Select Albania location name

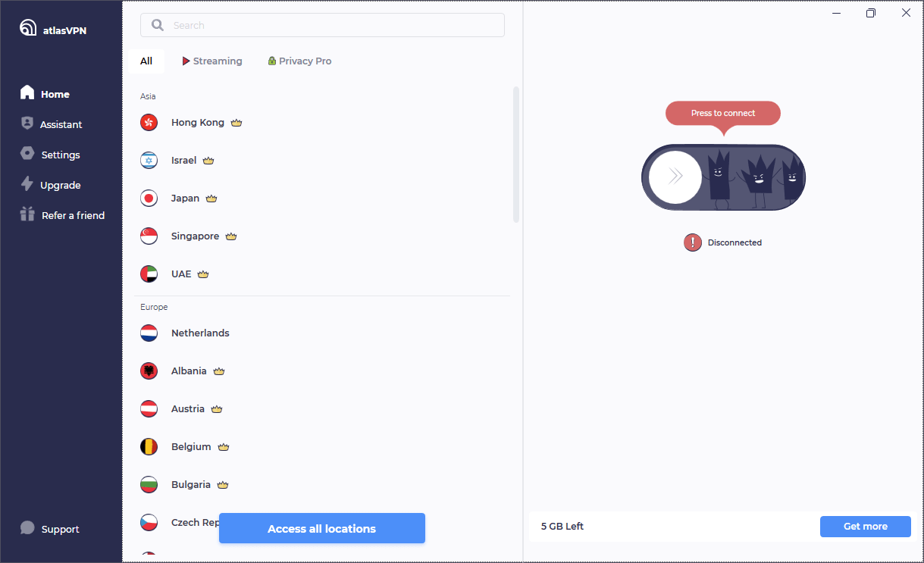pyautogui.click(x=189, y=371)
